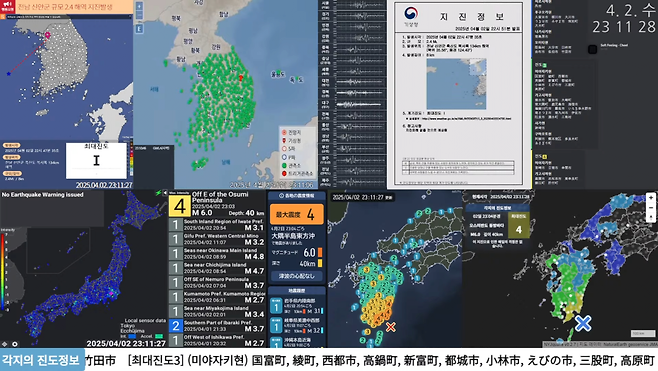658x371 pixels.
Task: Click the 2025/04/02 23:11:27 Kyushu map timestamp
Action: tap(362, 197)
